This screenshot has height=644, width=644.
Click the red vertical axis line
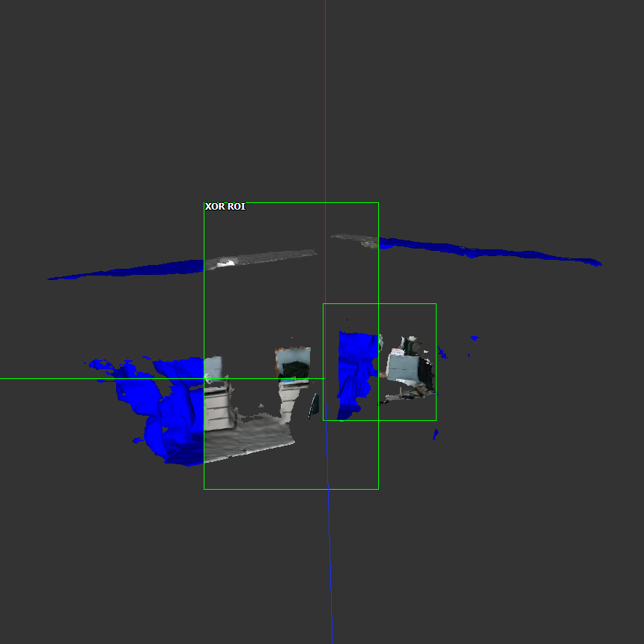tap(325, 112)
